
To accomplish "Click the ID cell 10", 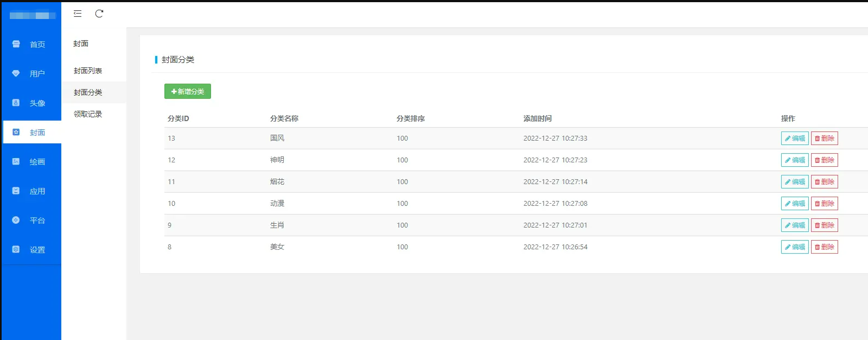I will 171,203.
